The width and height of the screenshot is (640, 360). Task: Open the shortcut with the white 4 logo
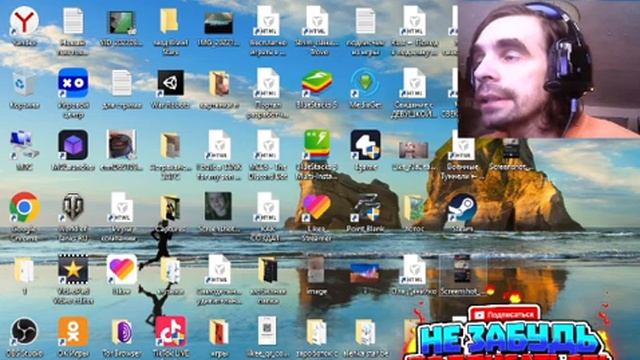[365, 145]
